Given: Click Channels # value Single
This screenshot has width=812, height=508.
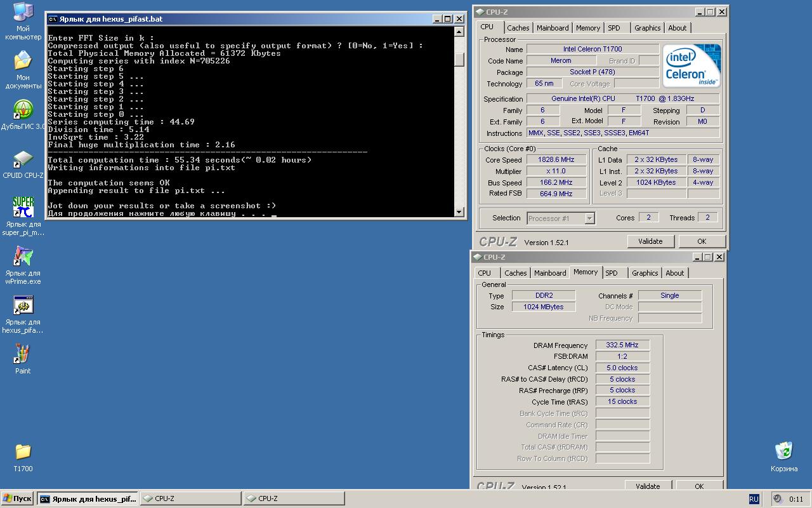Looking at the screenshot, I should 670,295.
